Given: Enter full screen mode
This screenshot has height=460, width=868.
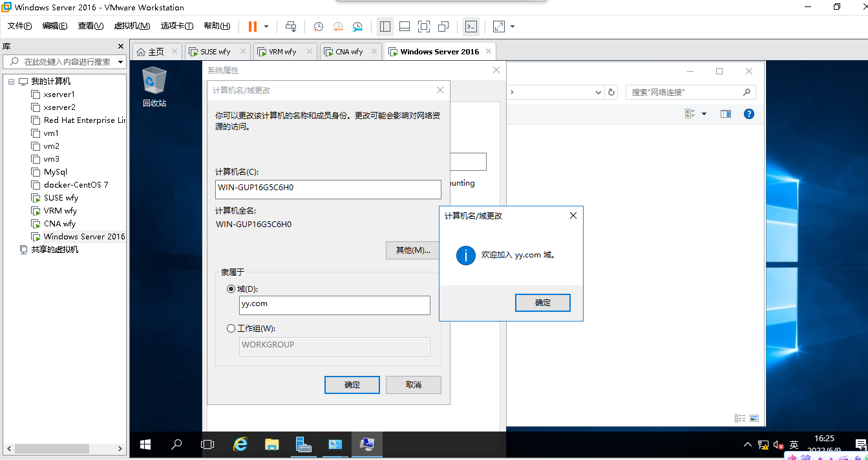Looking at the screenshot, I should pos(424,27).
